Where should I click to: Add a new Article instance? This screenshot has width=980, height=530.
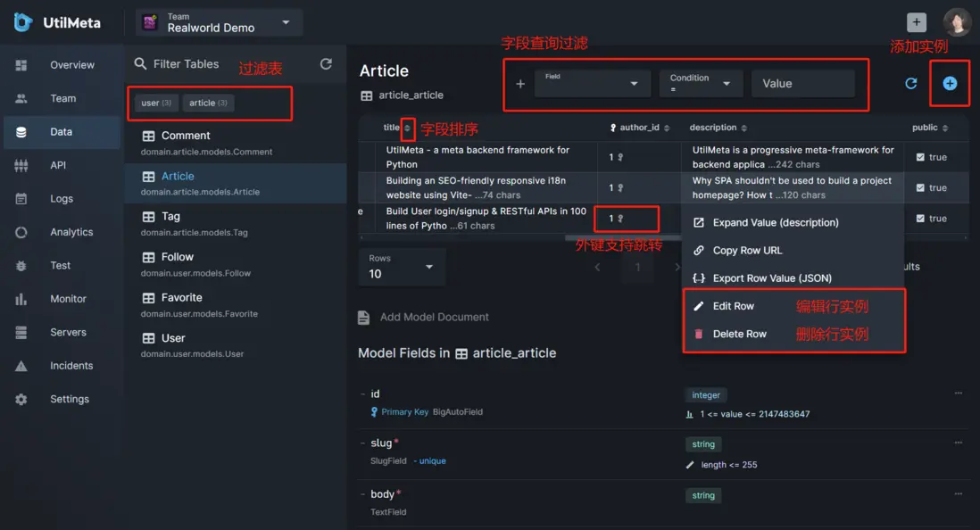[950, 83]
